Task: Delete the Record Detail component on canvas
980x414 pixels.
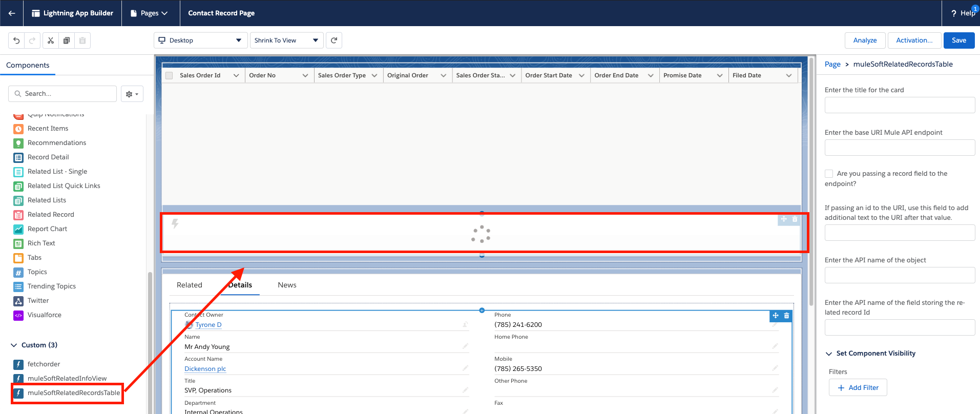Action: 787,316
